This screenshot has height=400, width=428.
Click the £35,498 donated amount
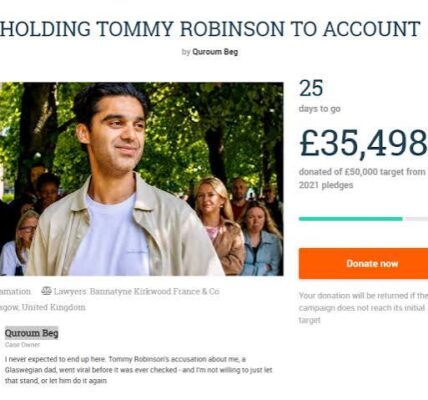click(x=363, y=144)
